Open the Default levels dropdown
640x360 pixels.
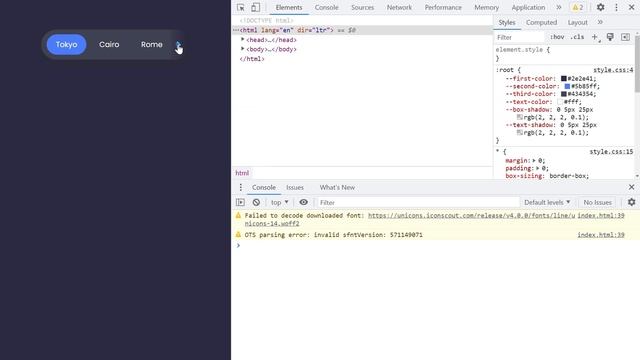tap(547, 202)
